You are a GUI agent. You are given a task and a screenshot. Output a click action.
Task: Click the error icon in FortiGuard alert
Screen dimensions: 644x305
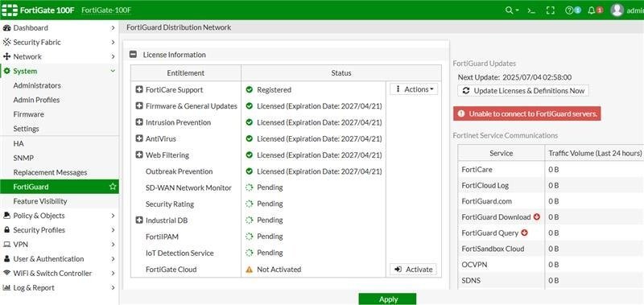461,113
